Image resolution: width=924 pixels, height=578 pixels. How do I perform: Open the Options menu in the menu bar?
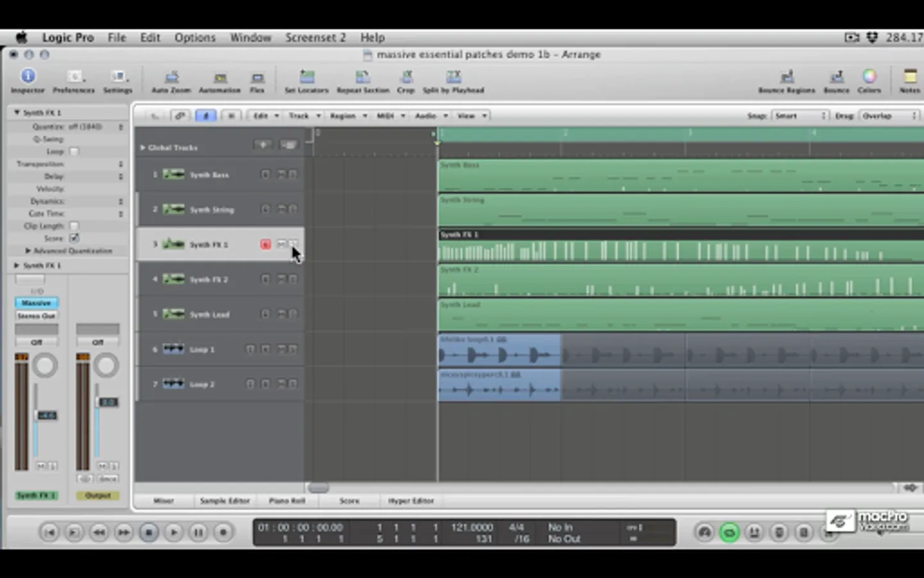(194, 38)
